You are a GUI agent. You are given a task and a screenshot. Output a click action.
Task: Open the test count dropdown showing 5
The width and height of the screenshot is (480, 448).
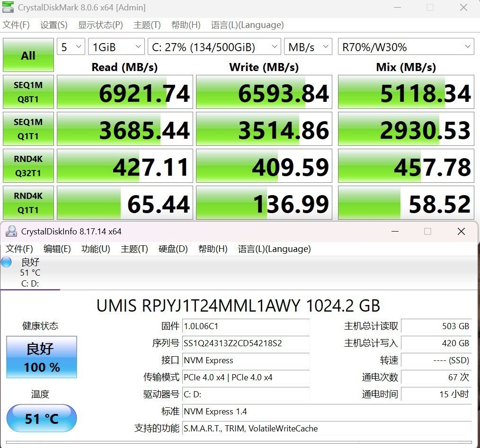point(71,47)
